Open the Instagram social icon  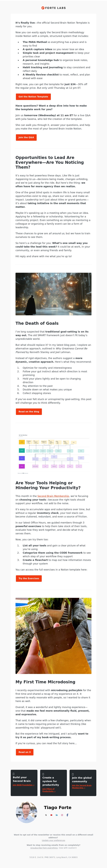coord(62,815)
